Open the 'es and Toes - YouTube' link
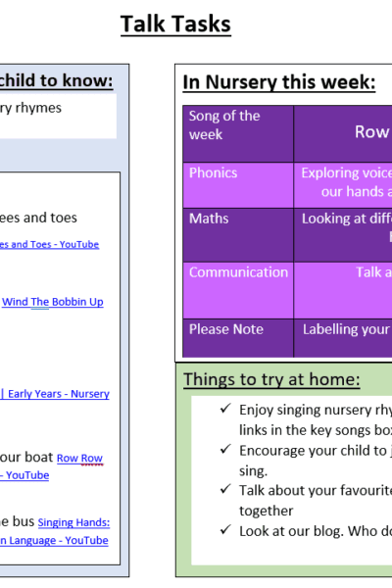392x588 pixels. click(49, 244)
